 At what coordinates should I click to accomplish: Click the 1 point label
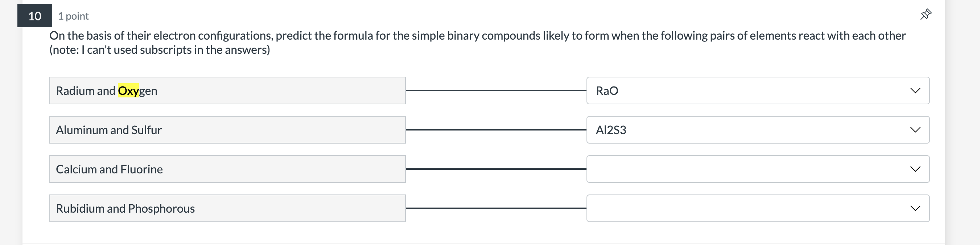(x=73, y=16)
